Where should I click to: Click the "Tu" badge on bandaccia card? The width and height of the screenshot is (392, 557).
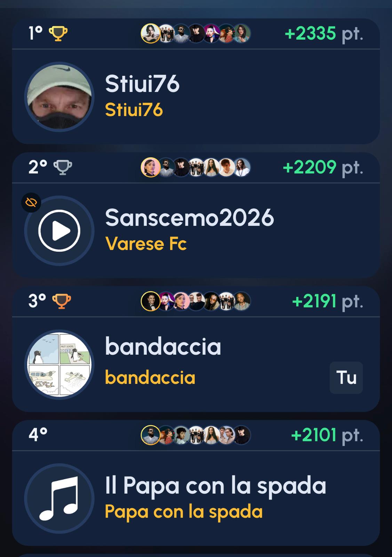click(x=346, y=378)
